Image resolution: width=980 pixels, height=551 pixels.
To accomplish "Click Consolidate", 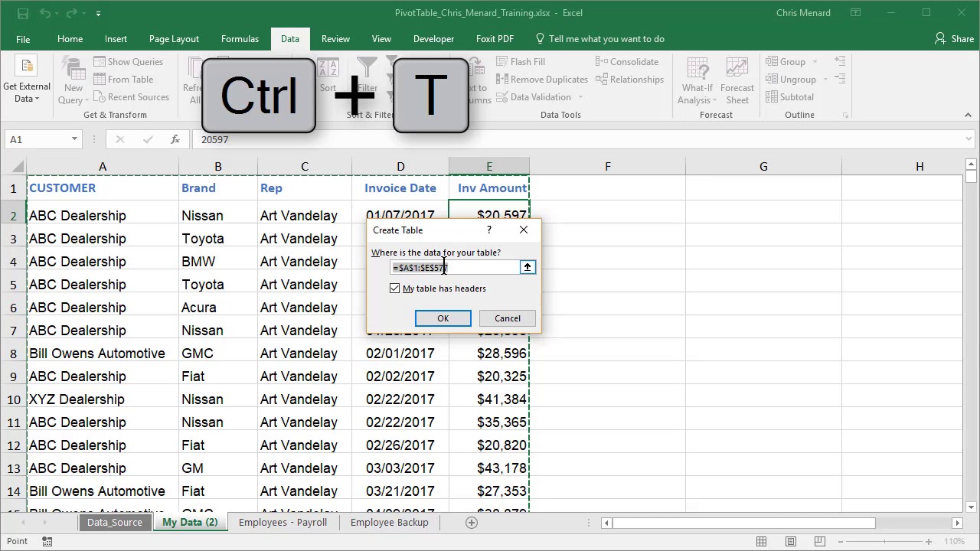I will click(x=627, y=62).
